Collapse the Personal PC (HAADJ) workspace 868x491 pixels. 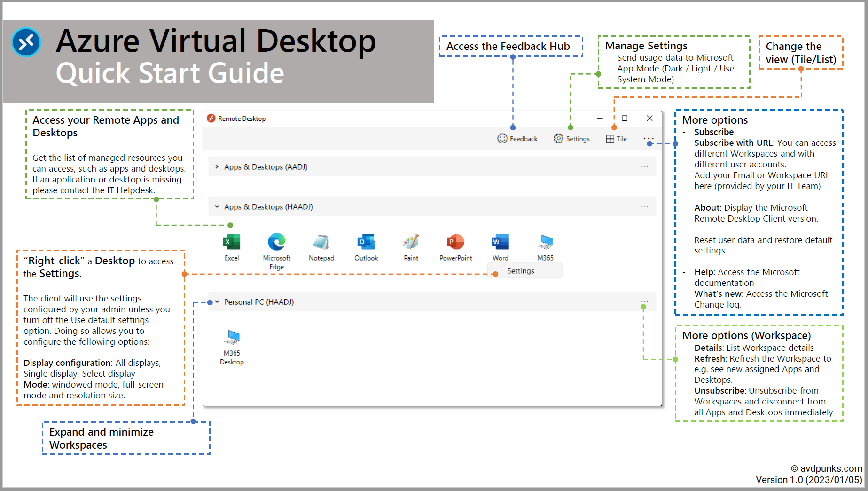click(x=217, y=302)
